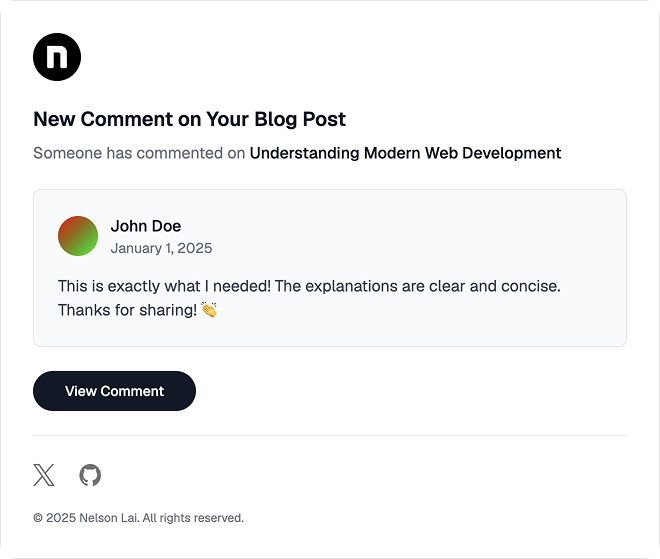
Task: Click the "Thanks for sharing!" text
Action: coord(127,310)
